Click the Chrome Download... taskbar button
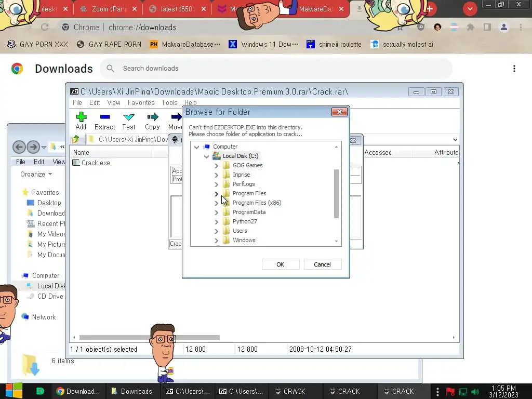The width and height of the screenshot is (532, 399). (78, 391)
